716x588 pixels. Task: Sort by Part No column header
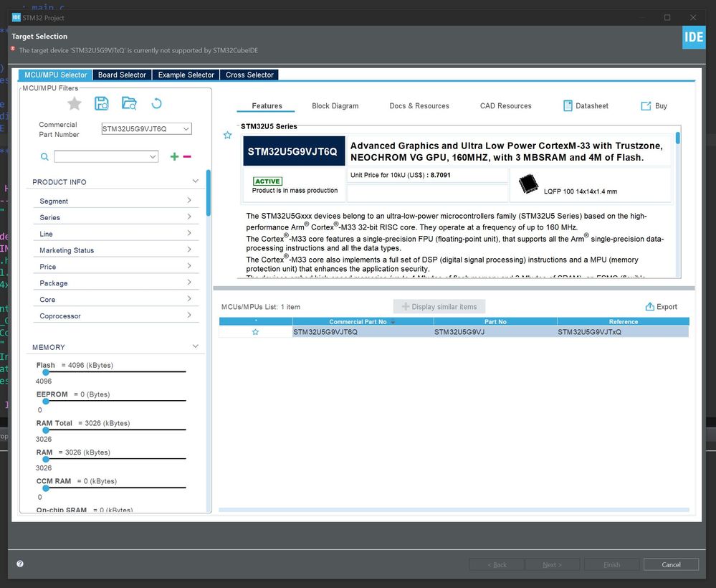pyautogui.click(x=495, y=322)
